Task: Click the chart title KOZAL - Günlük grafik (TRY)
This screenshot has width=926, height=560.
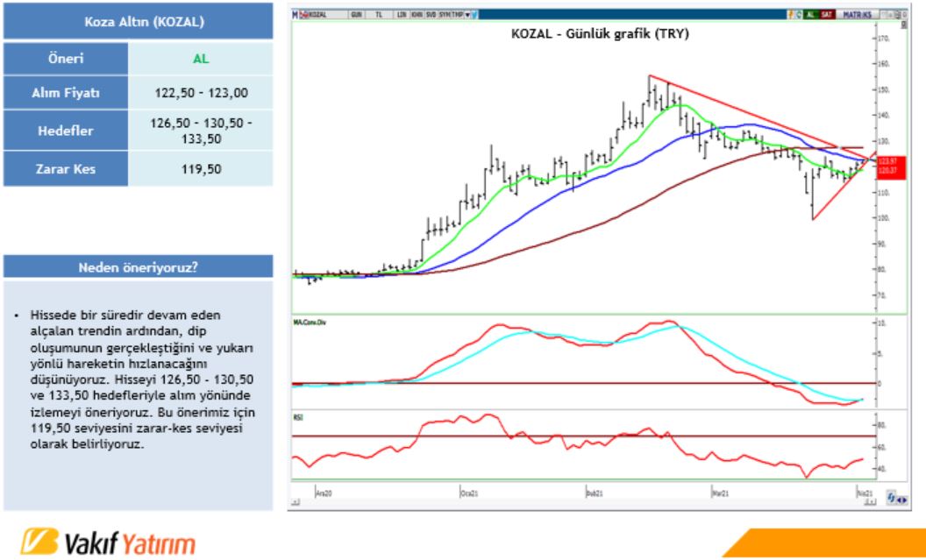Action: (x=600, y=34)
